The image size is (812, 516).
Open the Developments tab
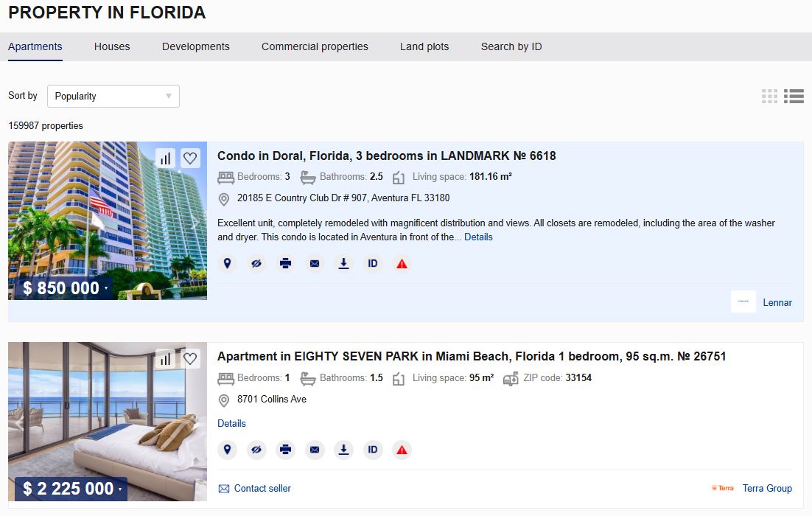point(196,46)
